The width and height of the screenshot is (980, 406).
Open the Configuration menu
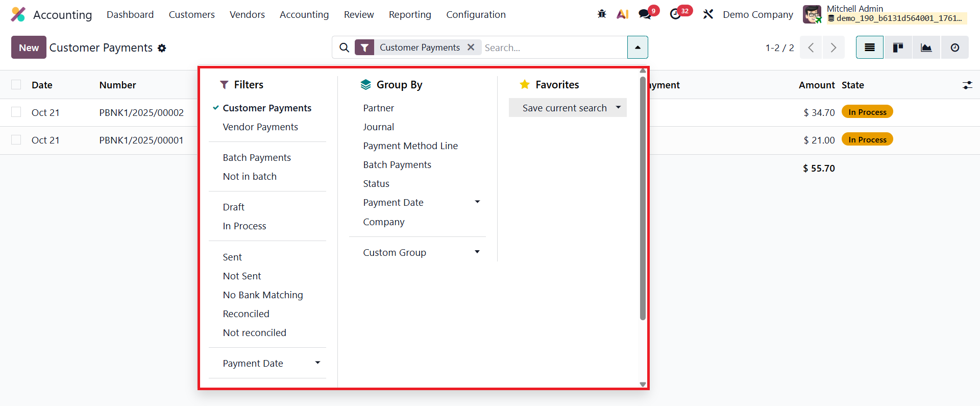[476, 15]
